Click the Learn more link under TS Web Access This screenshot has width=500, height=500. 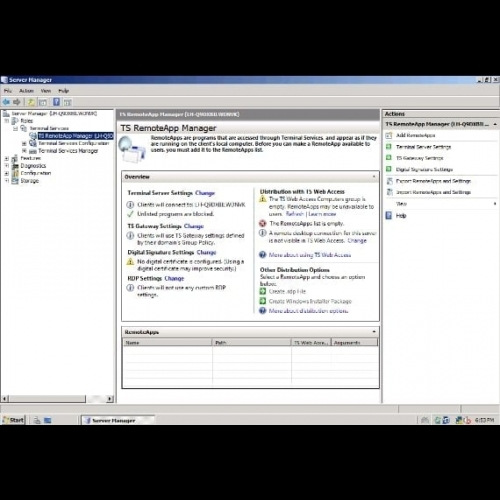tap(322, 214)
